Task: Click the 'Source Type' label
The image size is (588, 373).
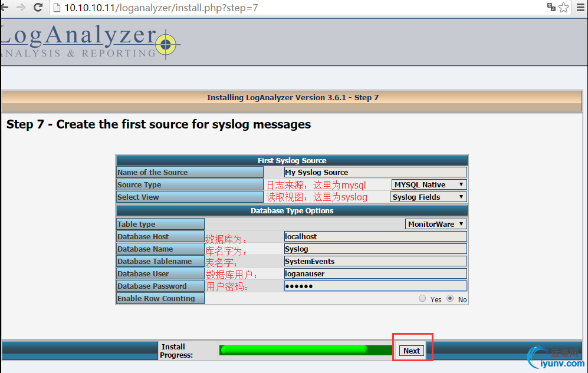Action: tap(139, 184)
